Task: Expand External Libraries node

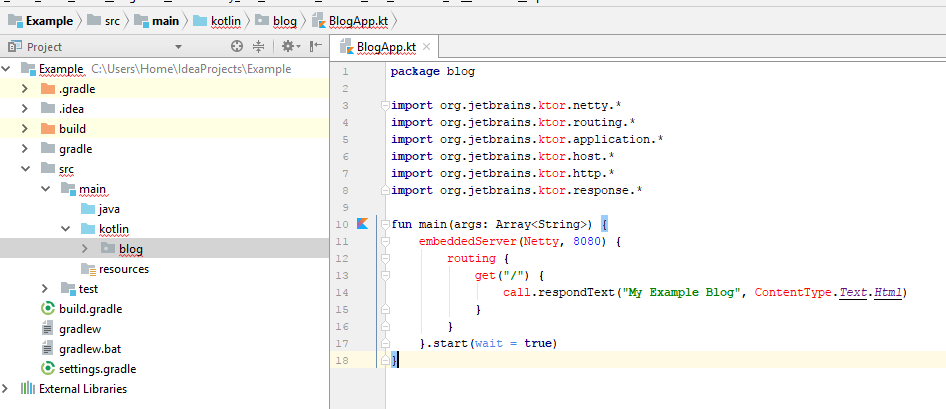Action: [5, 388]
